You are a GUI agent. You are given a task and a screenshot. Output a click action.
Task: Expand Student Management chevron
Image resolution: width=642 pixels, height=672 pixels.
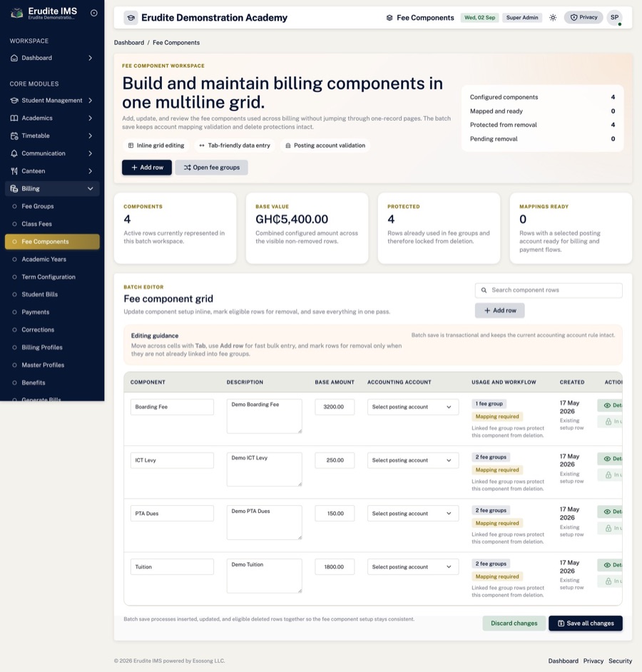[90, 101]
